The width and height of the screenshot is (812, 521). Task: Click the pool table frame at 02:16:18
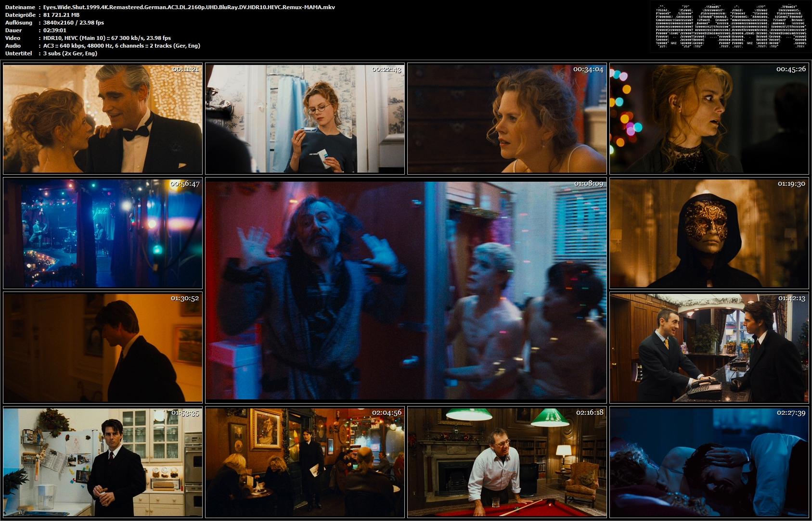coord(507,462)
